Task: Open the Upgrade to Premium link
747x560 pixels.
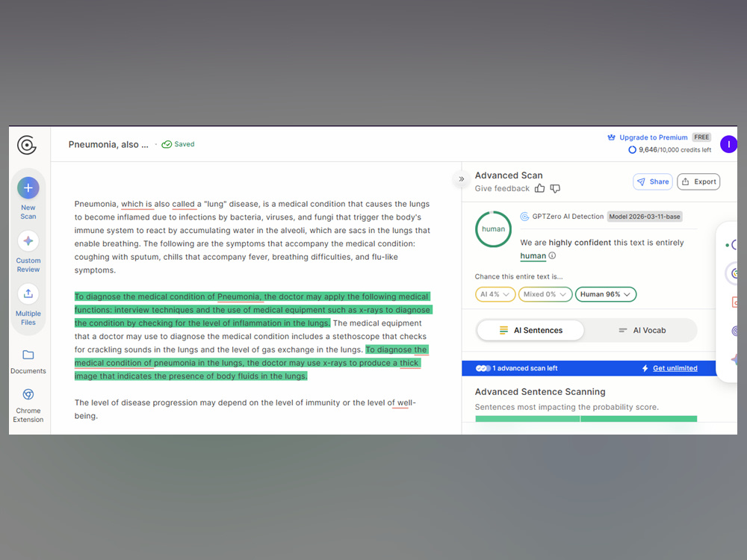Action: pos(653,137)
